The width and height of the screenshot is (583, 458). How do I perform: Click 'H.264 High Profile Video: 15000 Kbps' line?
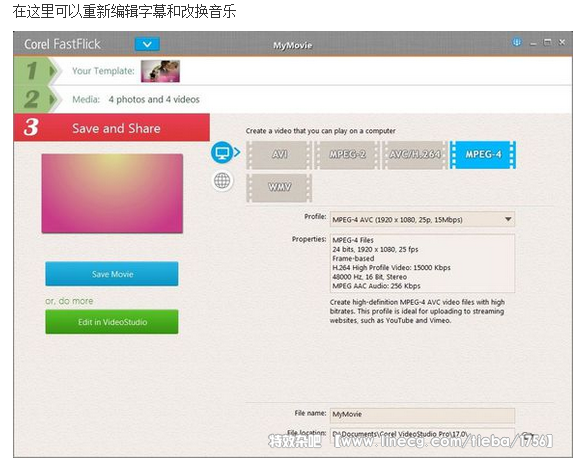391,268
